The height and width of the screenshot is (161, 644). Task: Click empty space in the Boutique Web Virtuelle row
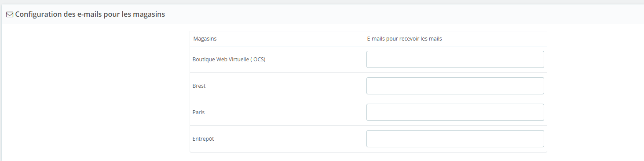coord(315,60)
